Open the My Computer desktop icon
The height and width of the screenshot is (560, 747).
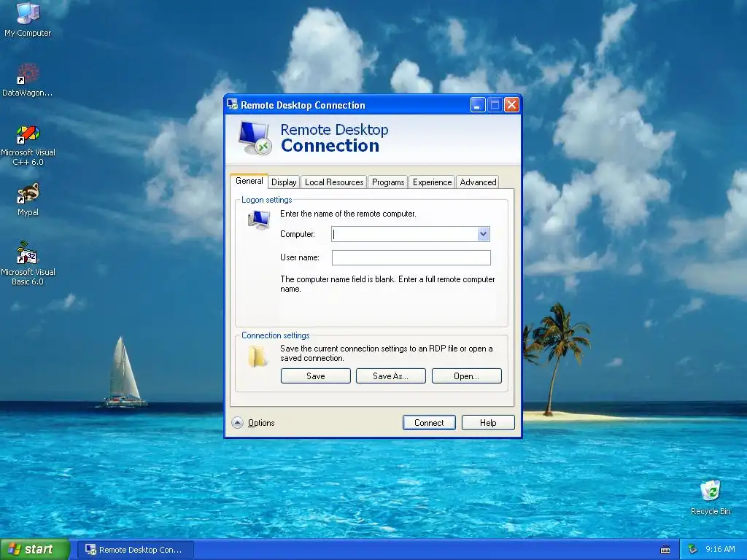28,19
